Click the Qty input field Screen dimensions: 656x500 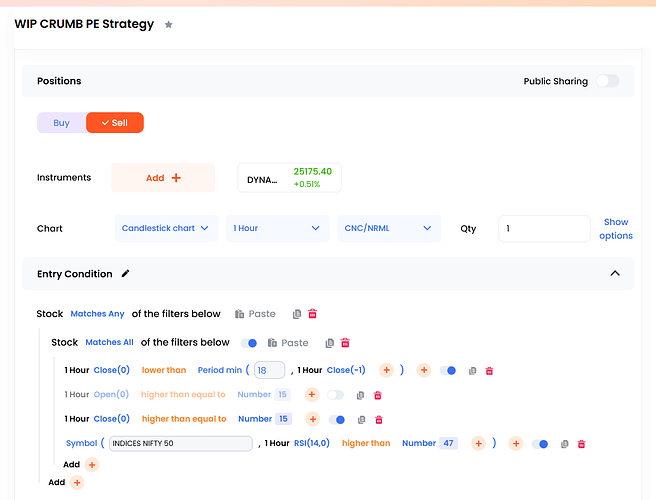pos(544,229)
